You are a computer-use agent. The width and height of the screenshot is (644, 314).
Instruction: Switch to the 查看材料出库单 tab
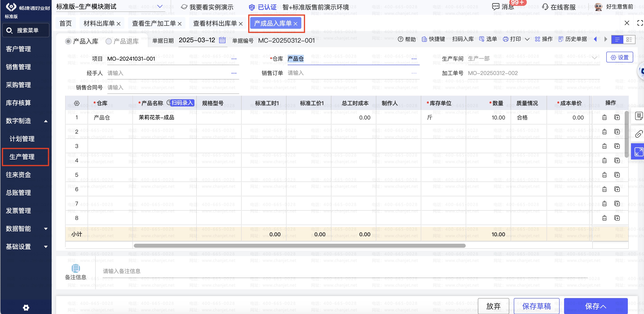coord(215,23)
